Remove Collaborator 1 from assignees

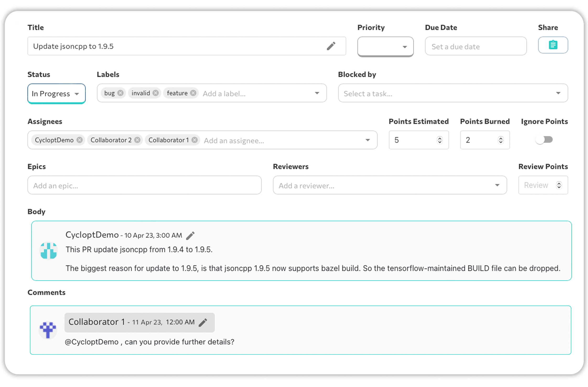click(x=194, y=140)
